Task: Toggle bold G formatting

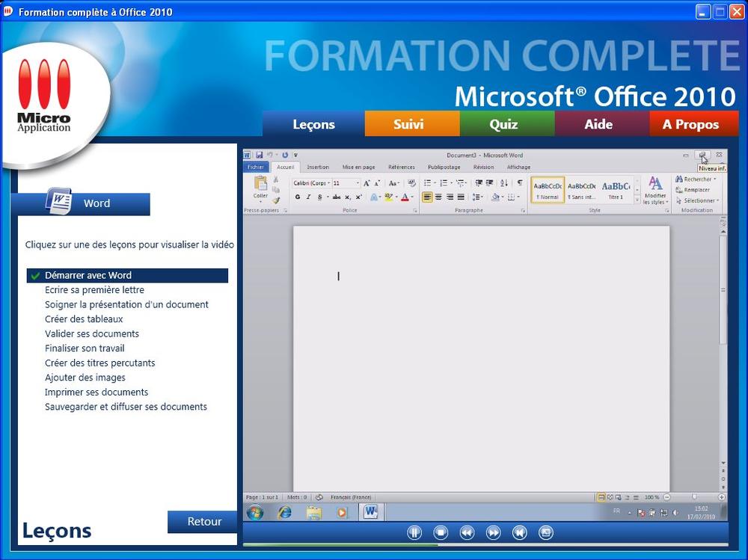Action: pos(298,197)
